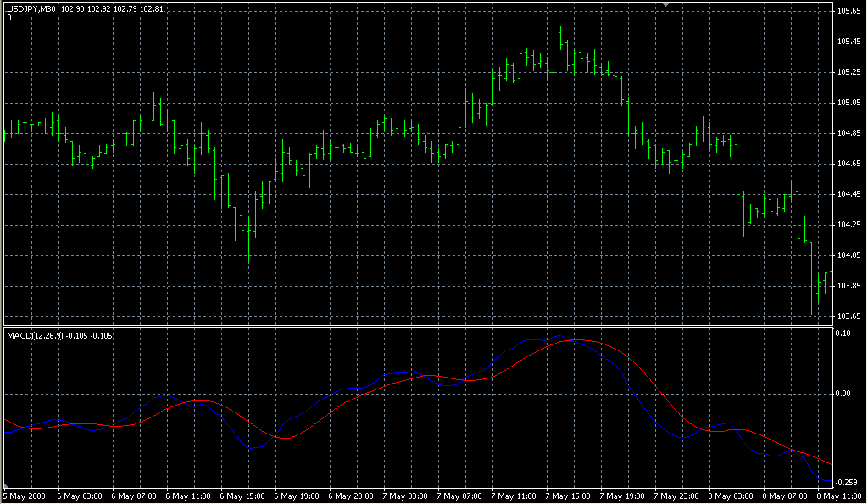Click the 6 May 11:00 time label

pyautogui.click(x=188, y=496)
